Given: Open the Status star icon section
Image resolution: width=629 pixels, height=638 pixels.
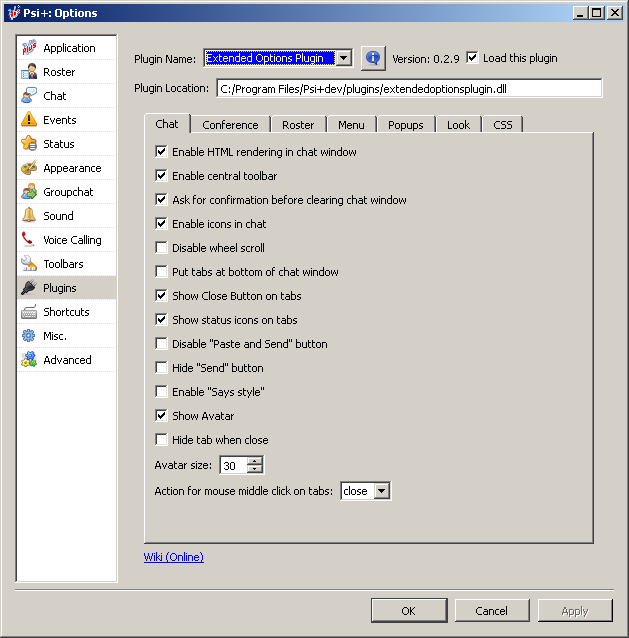Looking at the screenshot, I should (x=29, y=144).
